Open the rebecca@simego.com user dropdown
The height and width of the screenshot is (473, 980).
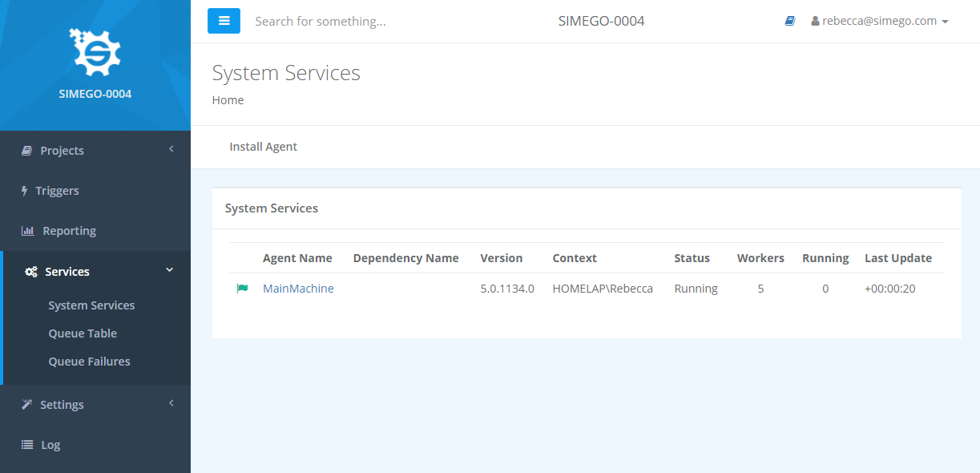click(x=880, y=22)
